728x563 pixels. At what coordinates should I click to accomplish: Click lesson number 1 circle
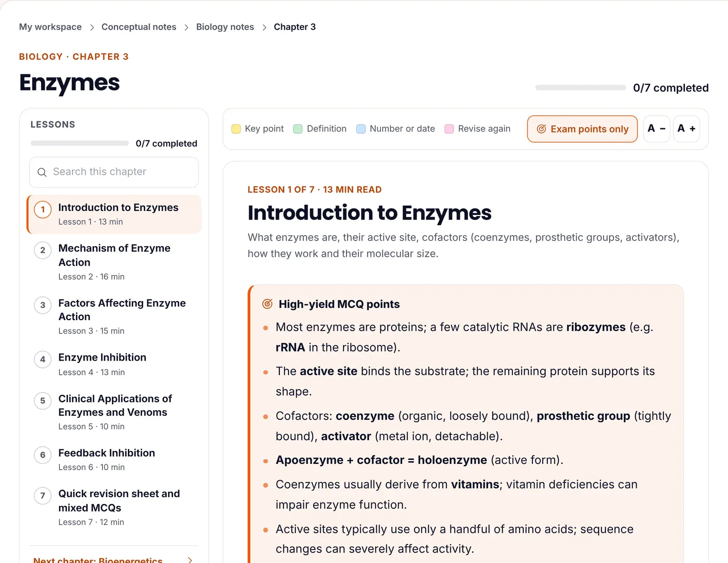[x=43, y=210]
